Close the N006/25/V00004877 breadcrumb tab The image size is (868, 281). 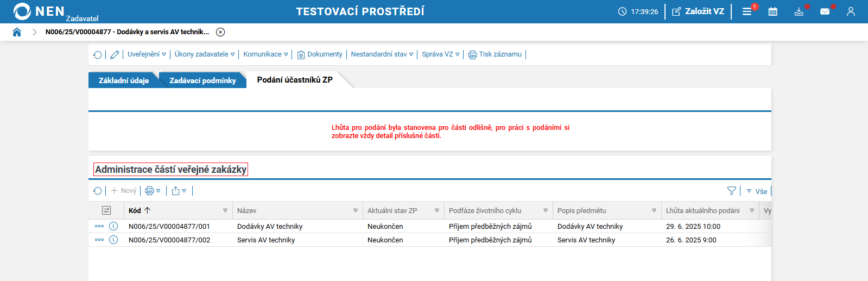[220, 32]
